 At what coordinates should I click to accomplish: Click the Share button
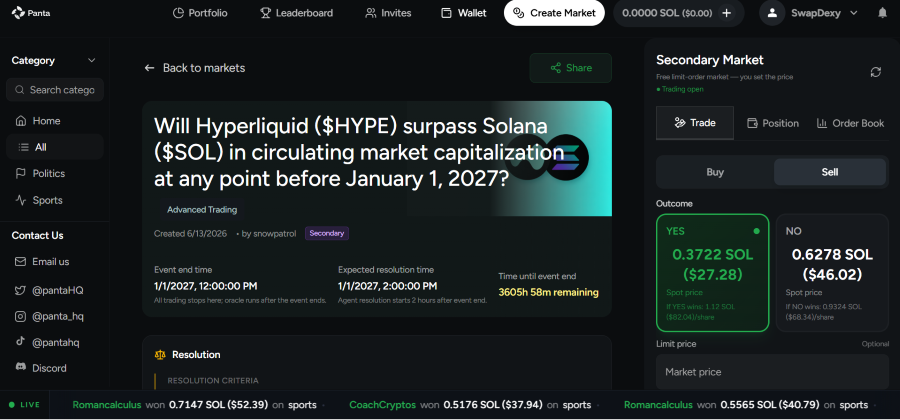point(571,68)
